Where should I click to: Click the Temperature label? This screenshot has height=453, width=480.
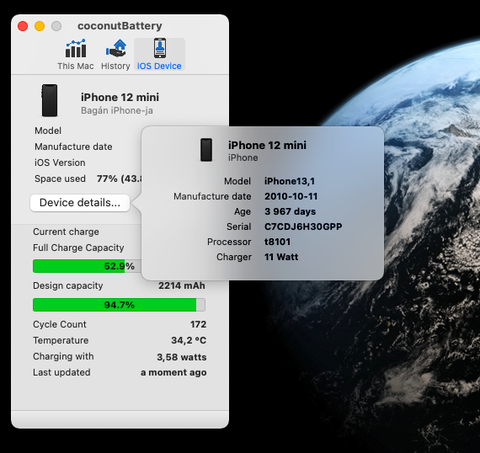61,340
